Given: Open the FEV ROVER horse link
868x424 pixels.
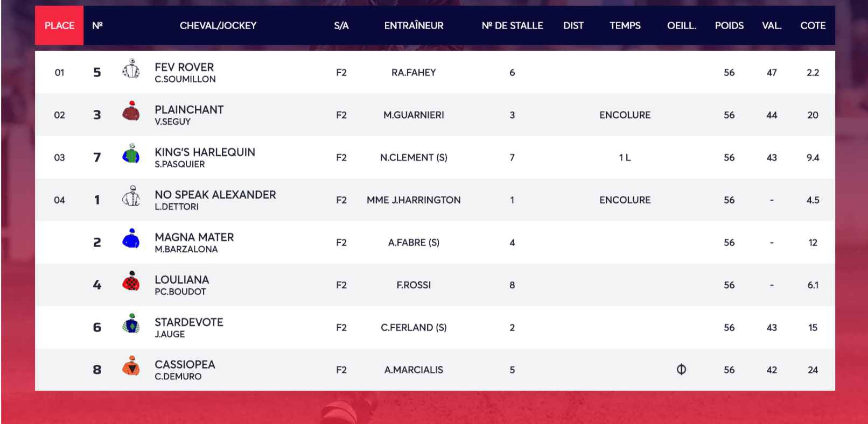Looking at the screenshot, I should (184, 67).
